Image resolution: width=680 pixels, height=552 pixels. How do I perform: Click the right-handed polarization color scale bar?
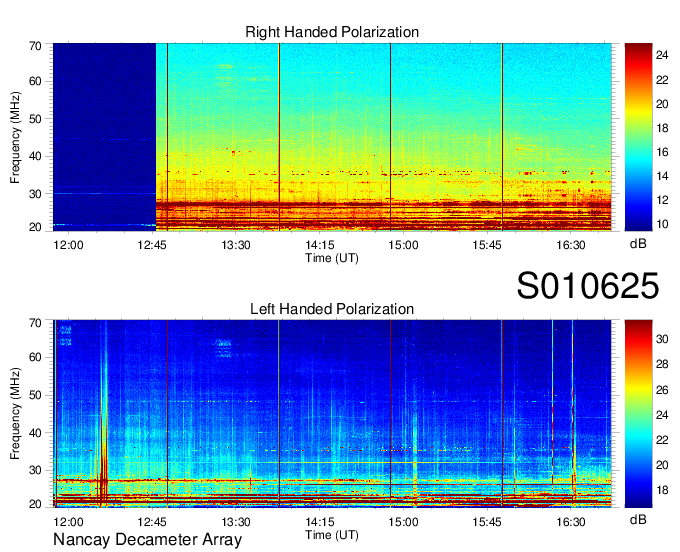[638, 137]
